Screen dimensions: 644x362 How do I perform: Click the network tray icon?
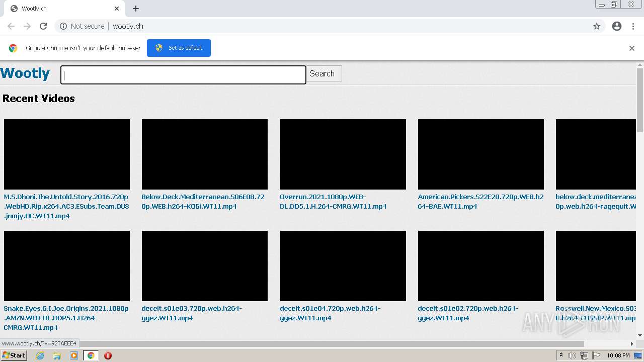tap(584, 355)
